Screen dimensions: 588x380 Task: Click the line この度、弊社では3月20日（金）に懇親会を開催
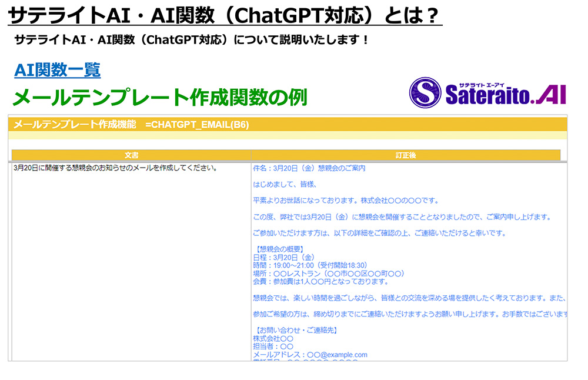pyautogui.click(x=402, y=217)
